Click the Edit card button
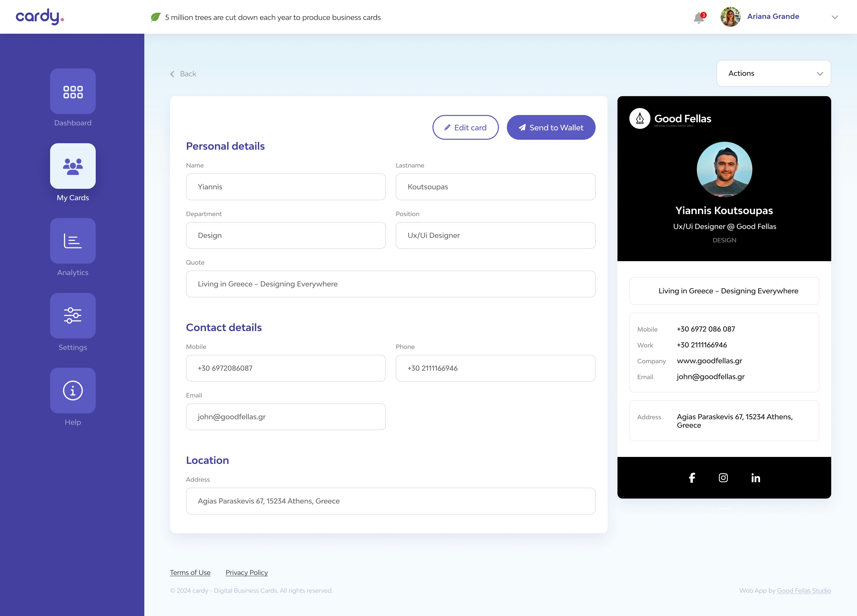 point(465,128)
